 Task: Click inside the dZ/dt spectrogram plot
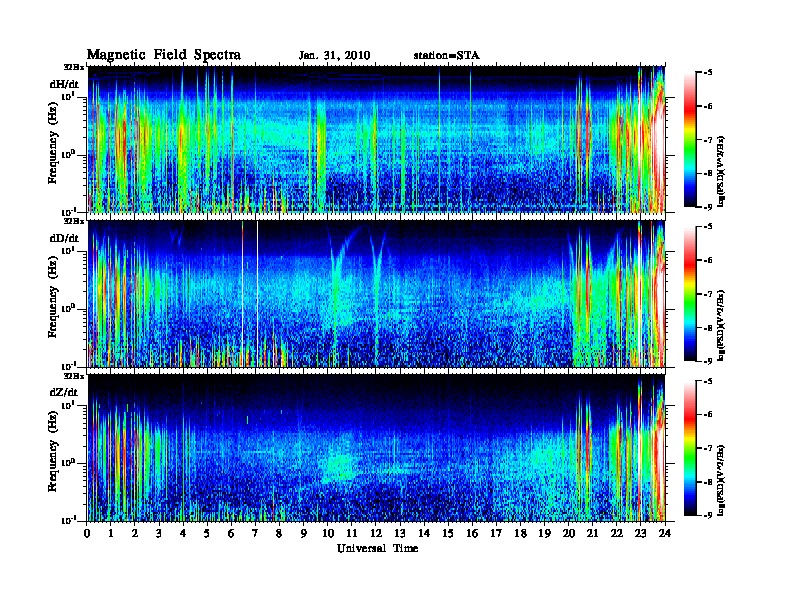pyautogui.click(x=376, y=448)
